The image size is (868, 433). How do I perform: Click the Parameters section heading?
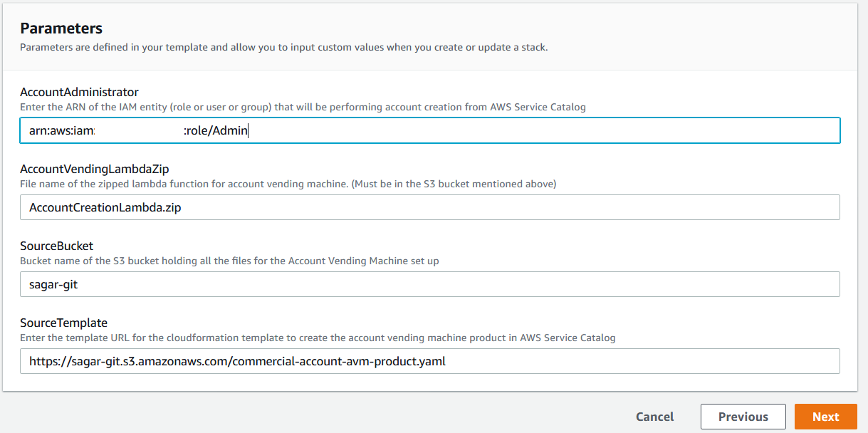coord(61,28)
